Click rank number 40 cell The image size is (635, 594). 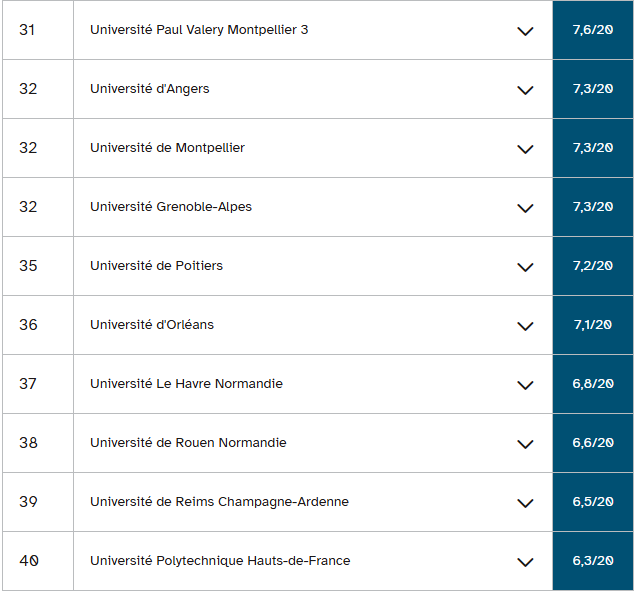click(28, 561)
